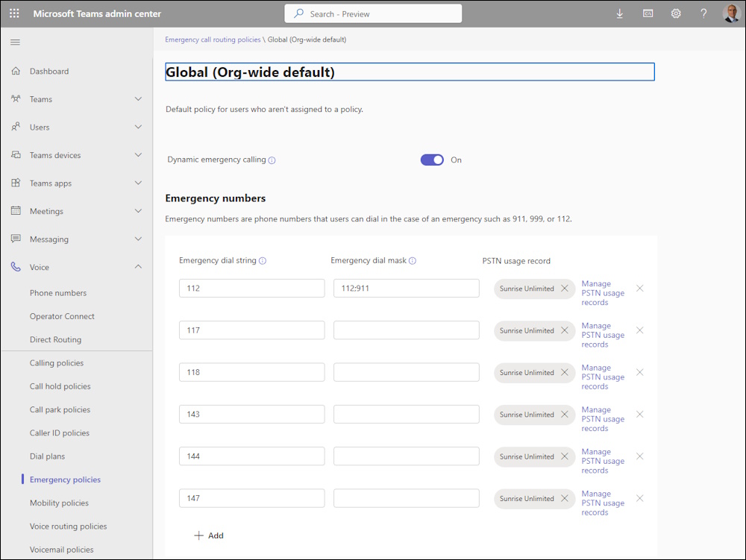
Task: Click info icon beside Emergency dial string
Action: (x=262, y=260)
